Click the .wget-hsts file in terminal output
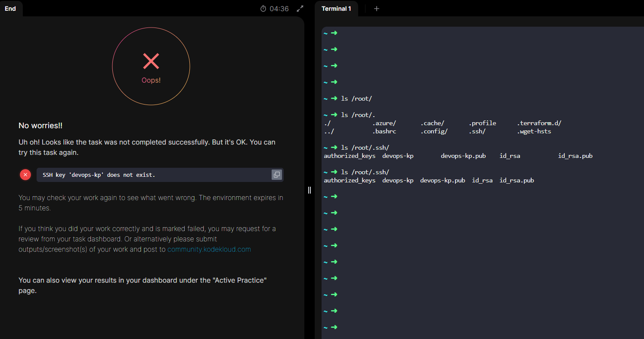 [x=534, y=131]
